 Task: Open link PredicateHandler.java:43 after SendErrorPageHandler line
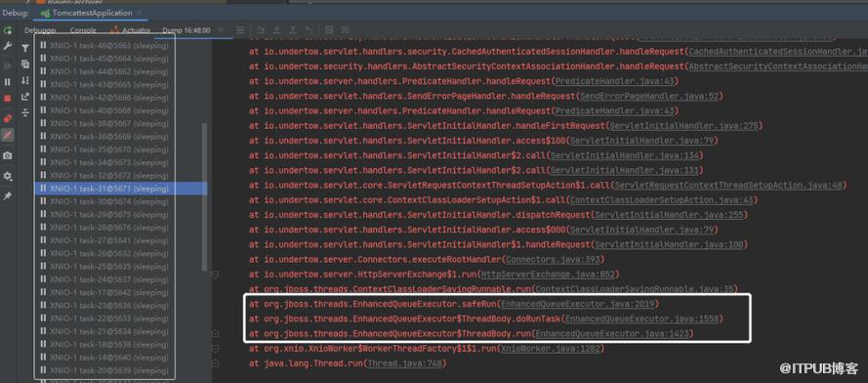pos(614,110)
